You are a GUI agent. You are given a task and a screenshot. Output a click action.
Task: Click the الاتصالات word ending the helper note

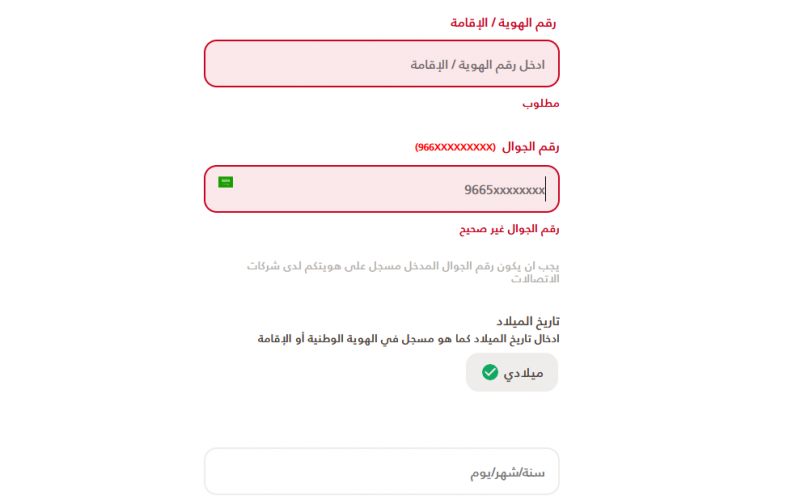535,279
